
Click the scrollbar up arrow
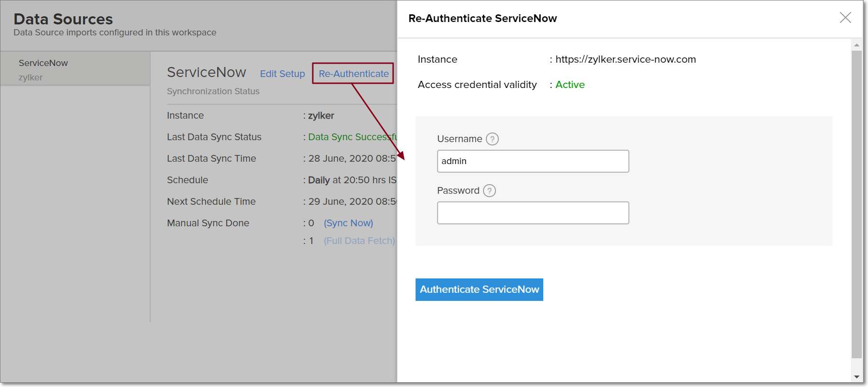point(857,45)
